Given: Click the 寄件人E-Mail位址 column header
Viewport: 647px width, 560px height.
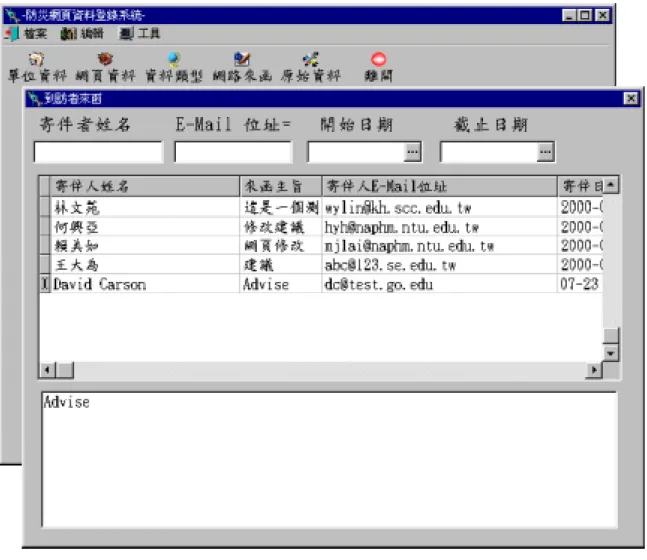Looking at the screenshot, I should (x=439, y=186).
